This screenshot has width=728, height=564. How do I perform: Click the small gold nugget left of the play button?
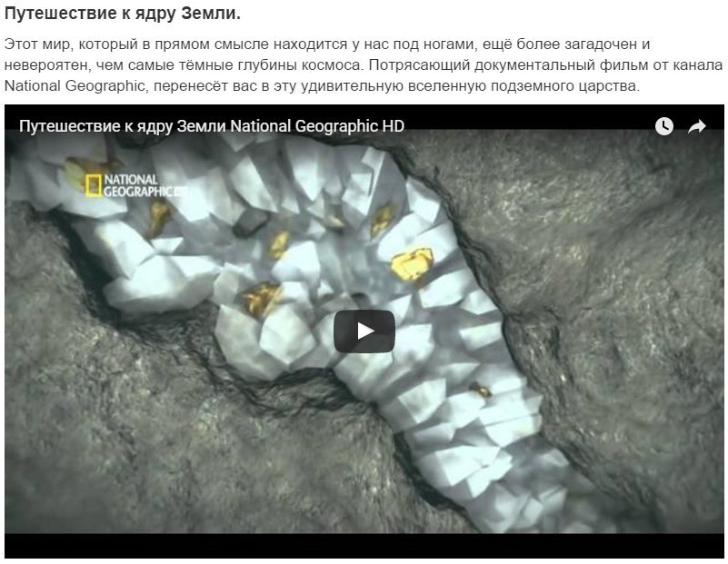click(261, 297)
